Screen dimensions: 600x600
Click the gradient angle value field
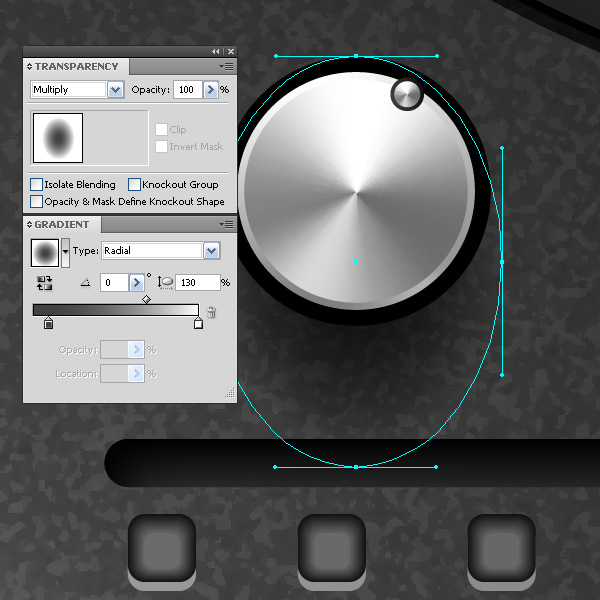coord(114,283)
